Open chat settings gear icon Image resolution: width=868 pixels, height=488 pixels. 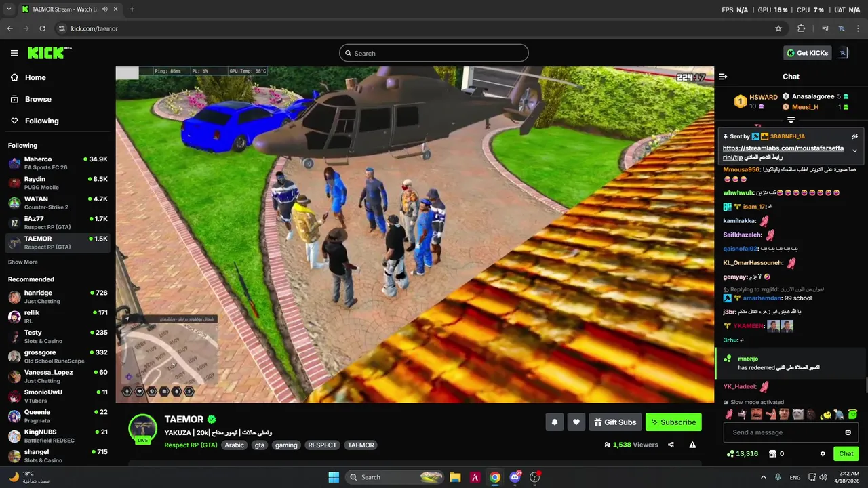pos(823,453)
